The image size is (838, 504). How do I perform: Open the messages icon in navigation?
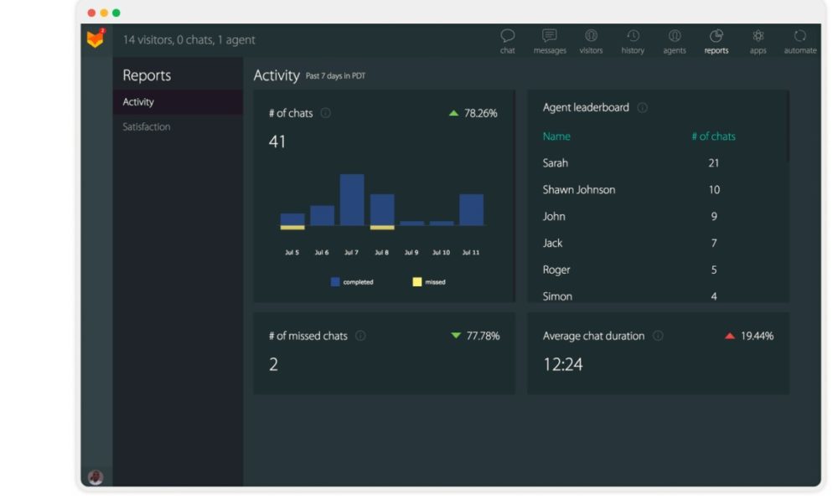tap(550, 36)
